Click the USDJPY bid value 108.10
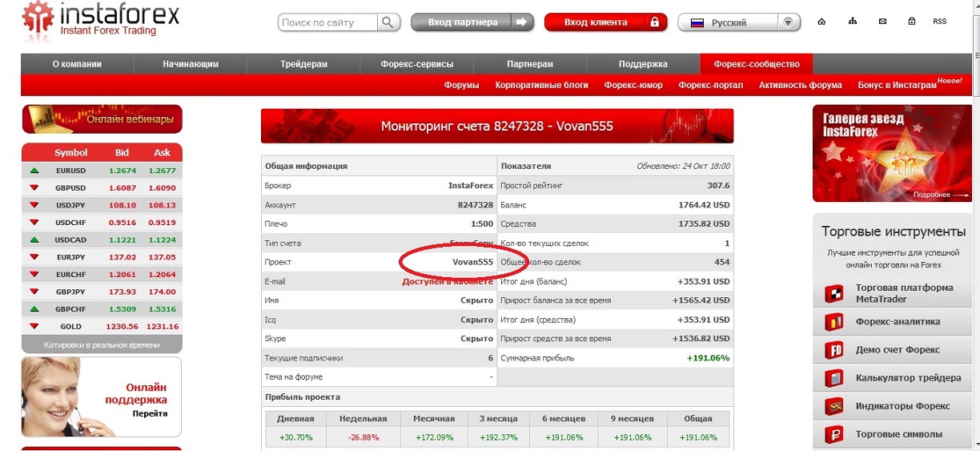 click(122, 205)
